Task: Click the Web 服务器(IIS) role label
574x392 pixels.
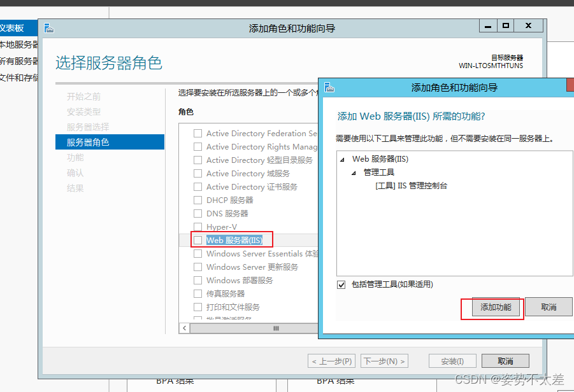Action: pos(234,241)
